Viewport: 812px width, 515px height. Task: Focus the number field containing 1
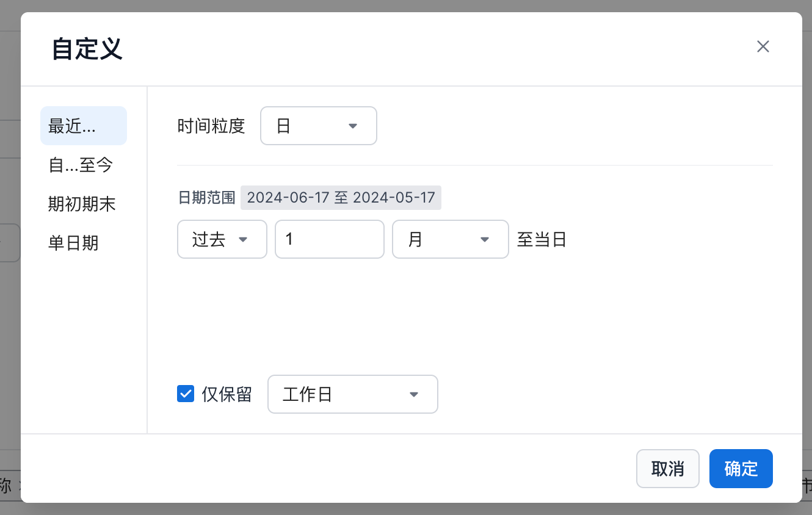(329, 239)
